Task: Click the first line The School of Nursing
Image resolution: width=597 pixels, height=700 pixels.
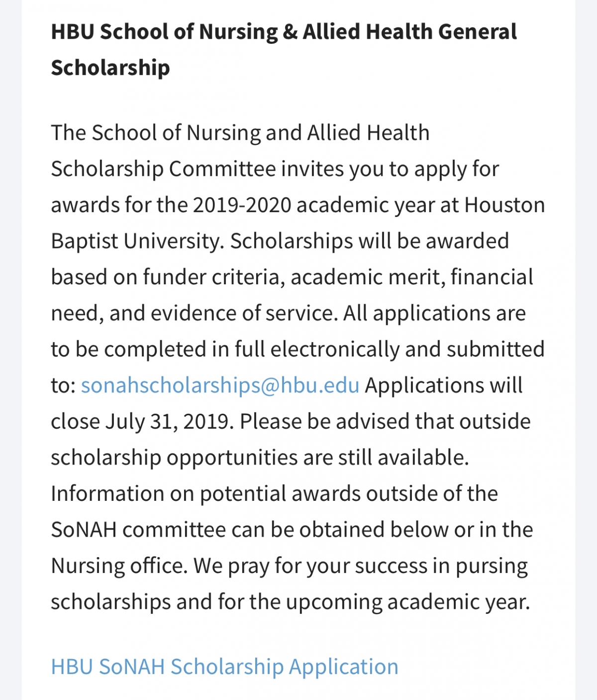Action: pos(240,133)
